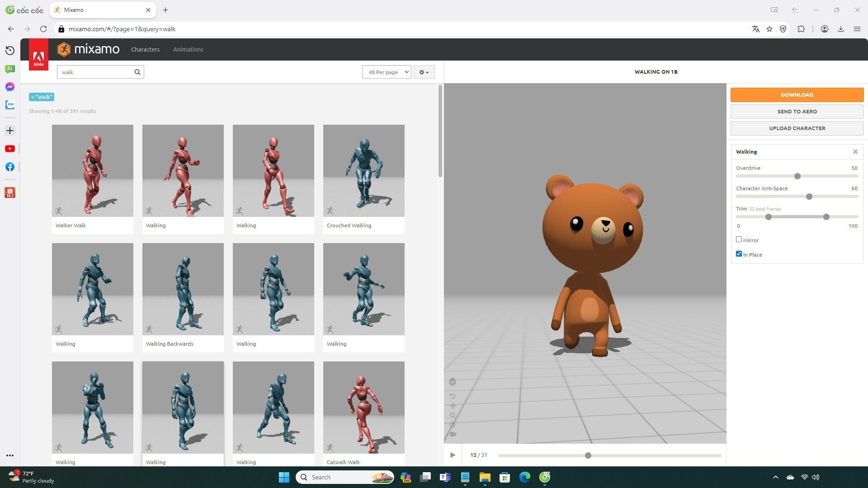The image size is (868, 488).
Task: Click the Adobe logo
Action: click(x=38, y=55)
